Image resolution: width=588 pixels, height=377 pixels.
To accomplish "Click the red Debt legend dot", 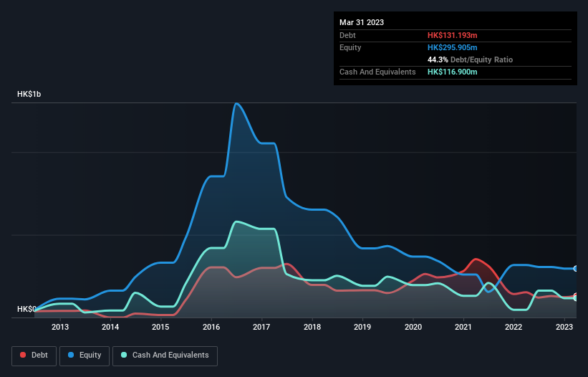I will 23,355.
